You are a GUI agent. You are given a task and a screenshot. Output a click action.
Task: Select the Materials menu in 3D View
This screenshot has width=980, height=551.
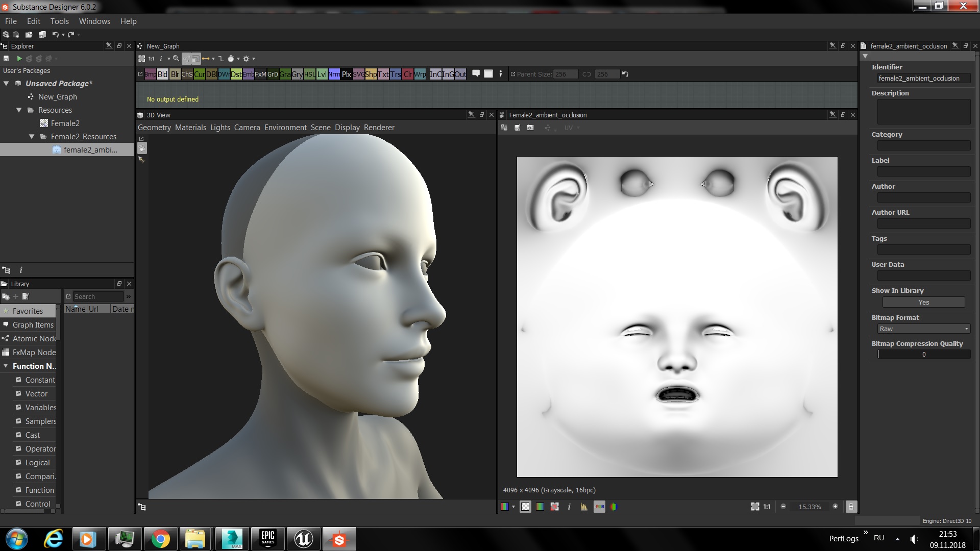point(189,127)
